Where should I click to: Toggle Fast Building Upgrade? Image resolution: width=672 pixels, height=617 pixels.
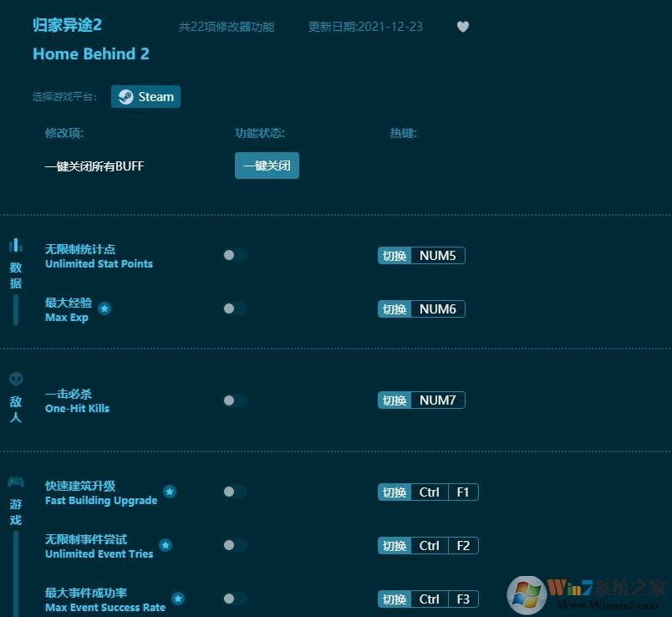(x=234, y=492)
